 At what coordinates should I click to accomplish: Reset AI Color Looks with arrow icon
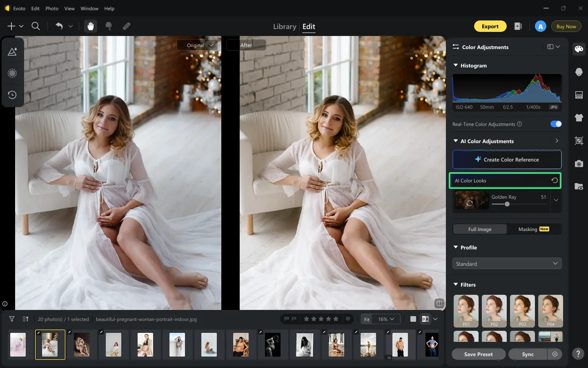click(x=555, y=180)
